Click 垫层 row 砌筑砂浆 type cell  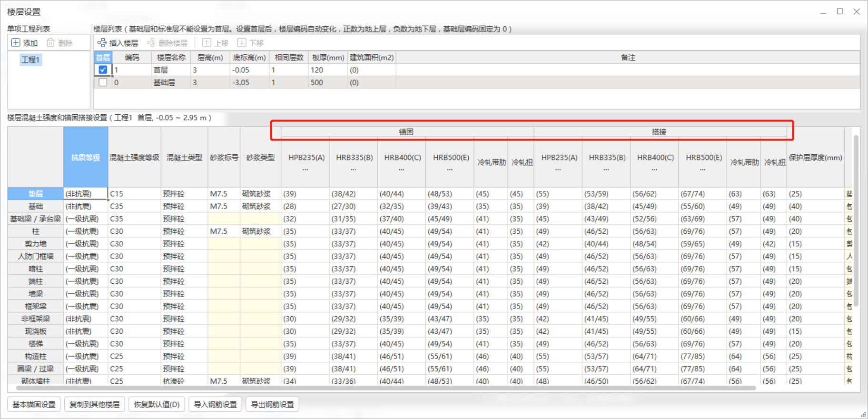(260, 194)
